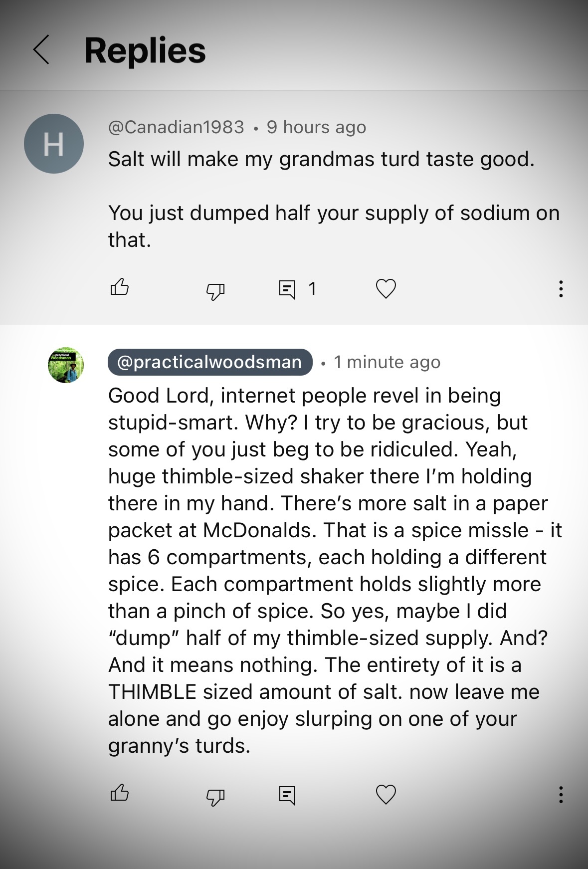Click the @Canadian1983 username
This screenshot has height=869, width=588.
(x=176, y=127)
